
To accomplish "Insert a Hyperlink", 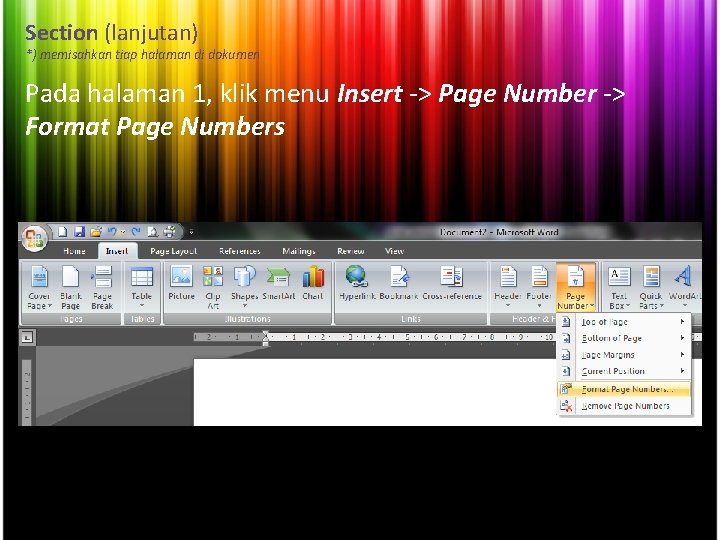I will [x=357, y=284].
